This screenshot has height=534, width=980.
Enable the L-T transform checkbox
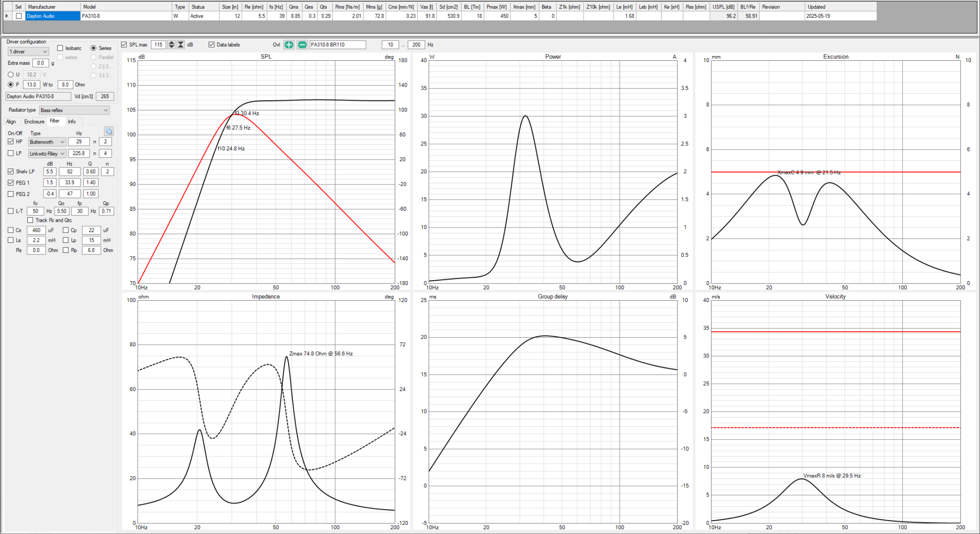11,211
